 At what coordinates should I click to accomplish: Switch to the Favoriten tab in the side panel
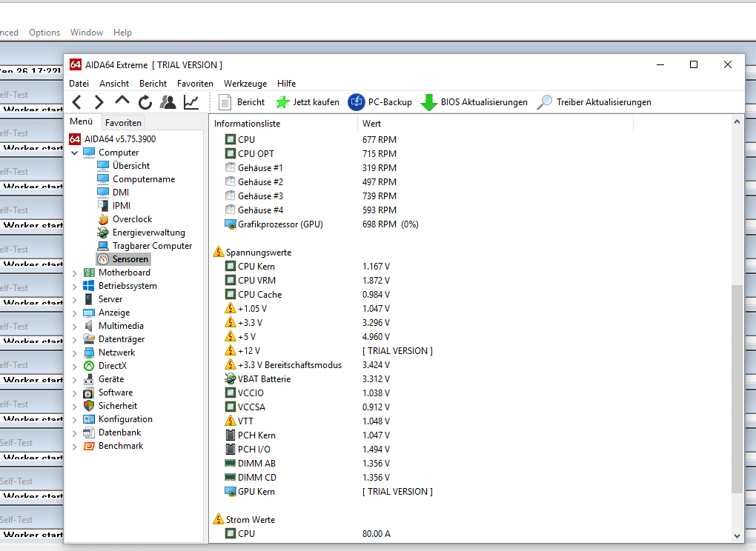[124, 123]
